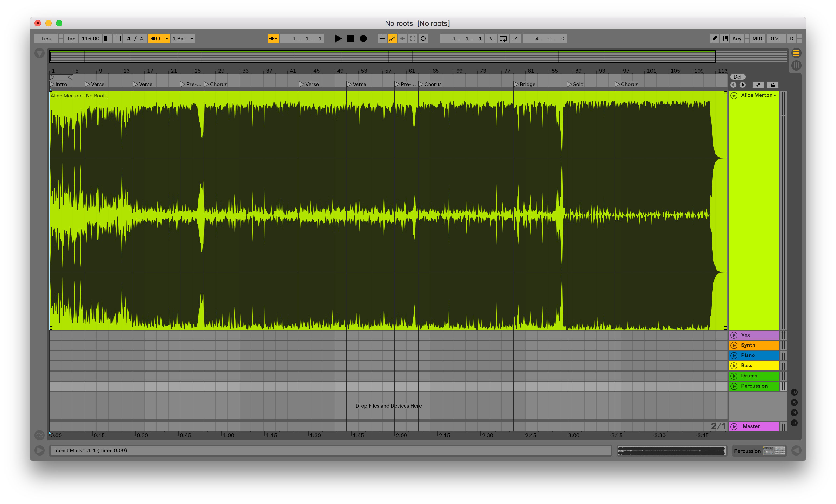Screen dimensions: 836x504
Task: Jump to next locator arrow
Action: click(x=743, y=85)
